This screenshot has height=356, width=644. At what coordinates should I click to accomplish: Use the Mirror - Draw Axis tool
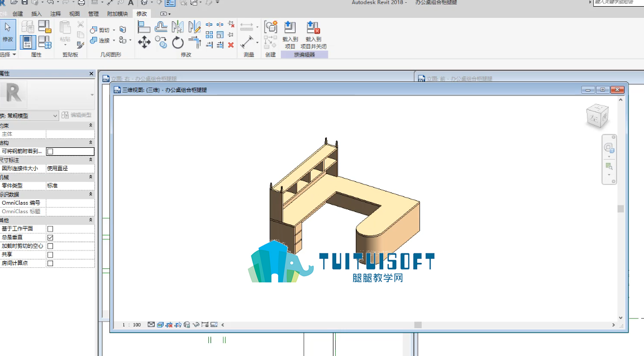click(x=194, y=27)
